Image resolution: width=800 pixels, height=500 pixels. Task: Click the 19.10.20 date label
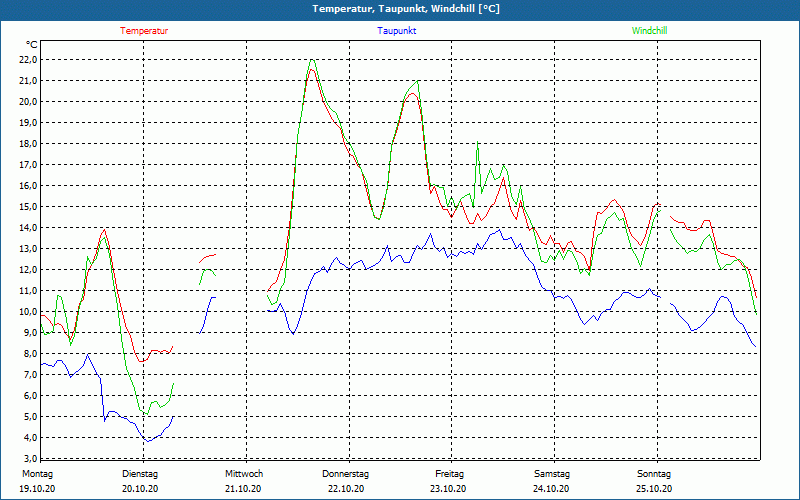point(37,489)
